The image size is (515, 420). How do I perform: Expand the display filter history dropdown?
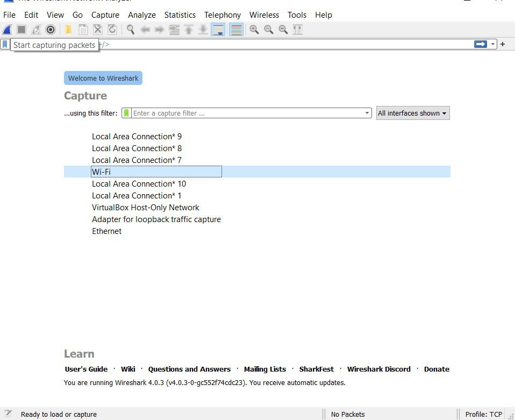492,44
